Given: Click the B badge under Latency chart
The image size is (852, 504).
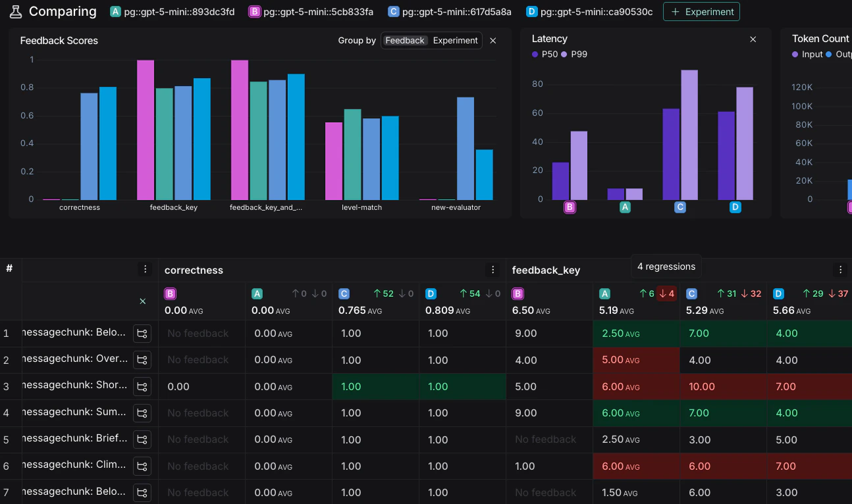Looking at the screenshot, I should [570, 207].
